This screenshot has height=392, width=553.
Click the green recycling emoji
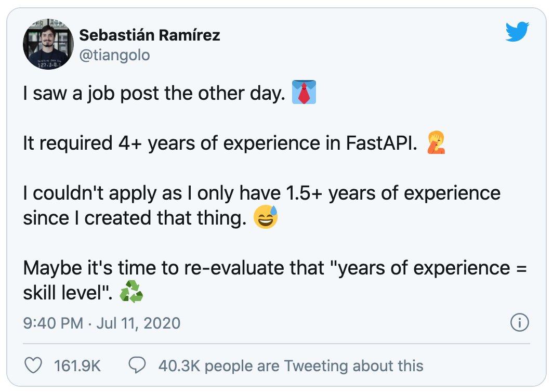(131, 294)
